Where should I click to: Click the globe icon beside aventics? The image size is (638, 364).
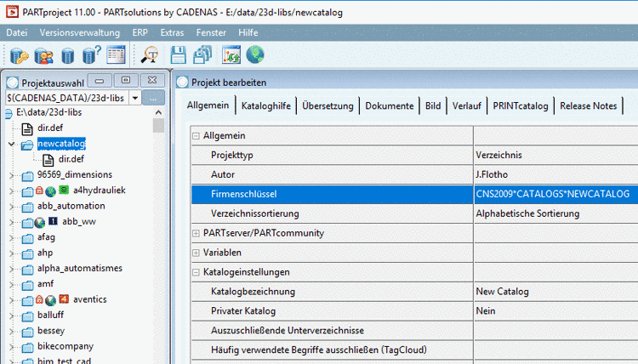pyautogui.click(x=50, y=300)
